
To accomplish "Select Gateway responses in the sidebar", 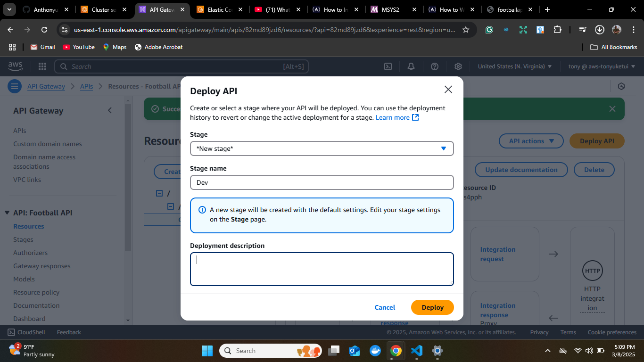I will coord(42,266).
